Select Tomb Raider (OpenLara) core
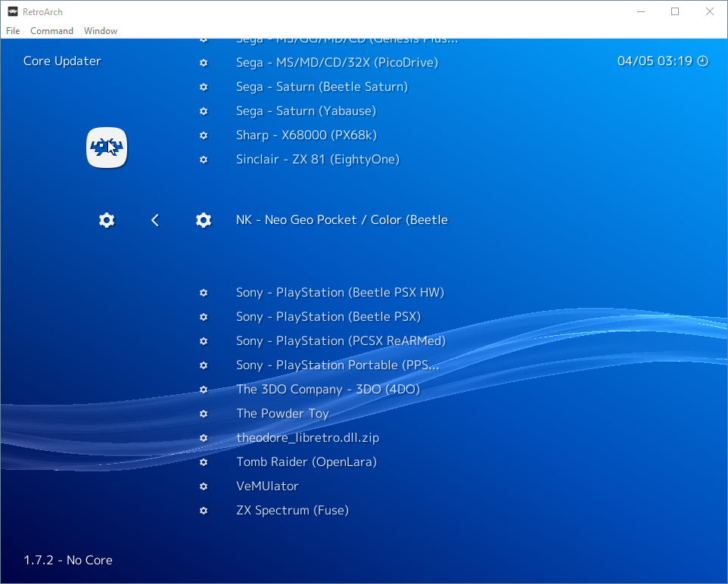The image size is (728, 584). click(306, 462)
